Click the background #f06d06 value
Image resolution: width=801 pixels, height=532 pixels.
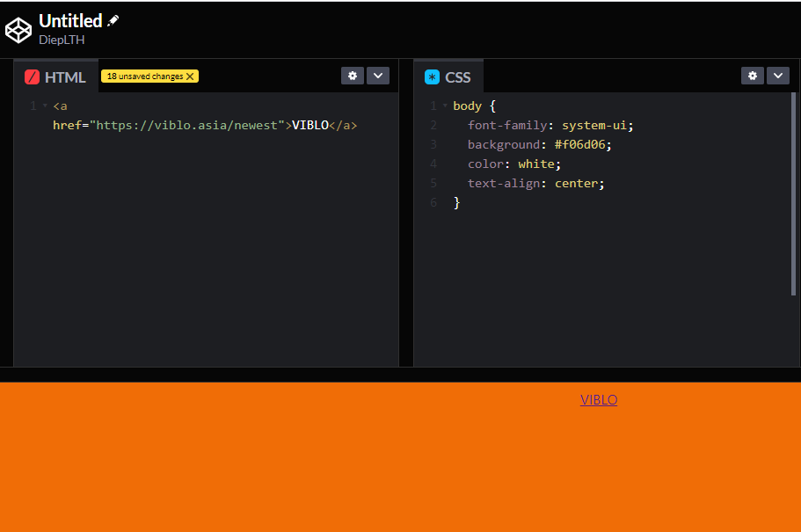click(x=580, y=144)
